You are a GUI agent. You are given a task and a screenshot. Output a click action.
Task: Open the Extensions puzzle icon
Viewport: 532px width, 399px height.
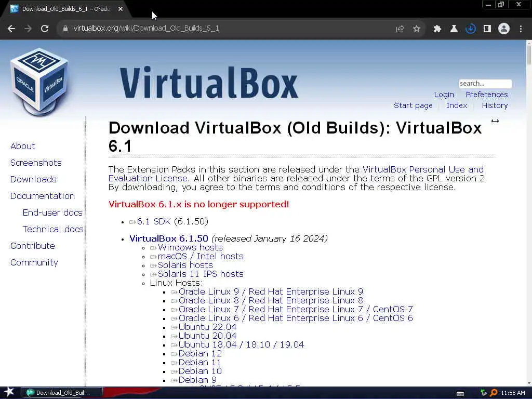pos(437,29)
